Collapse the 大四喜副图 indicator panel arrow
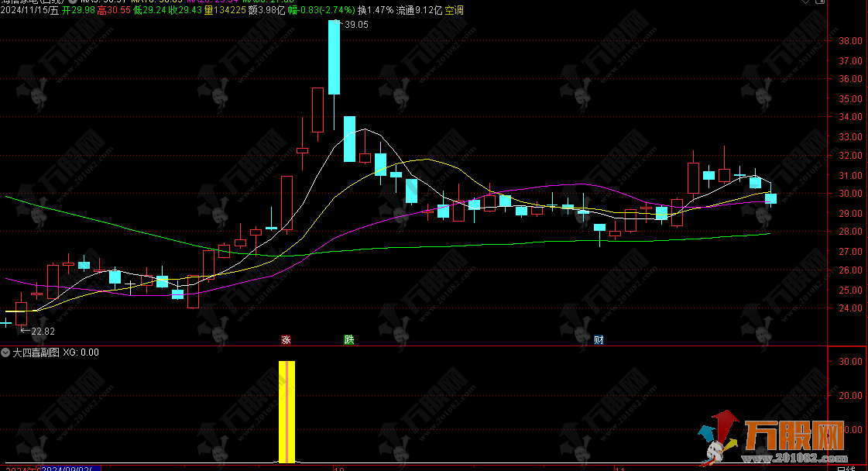Screen dimensions: 868x471 (5, 352)
